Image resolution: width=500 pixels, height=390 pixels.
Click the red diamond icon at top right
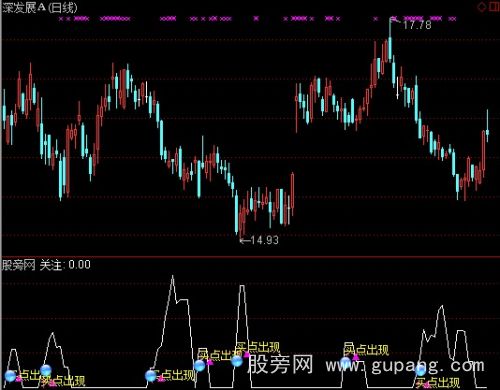click(x=481, y=7)
